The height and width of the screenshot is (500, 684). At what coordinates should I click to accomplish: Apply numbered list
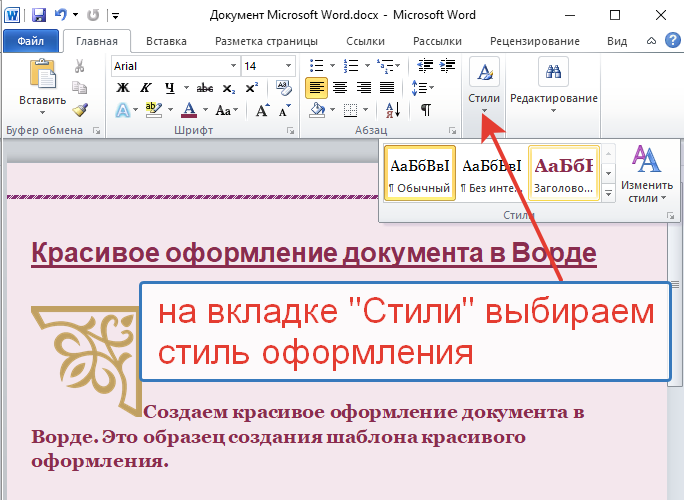(x=351, y=66)
